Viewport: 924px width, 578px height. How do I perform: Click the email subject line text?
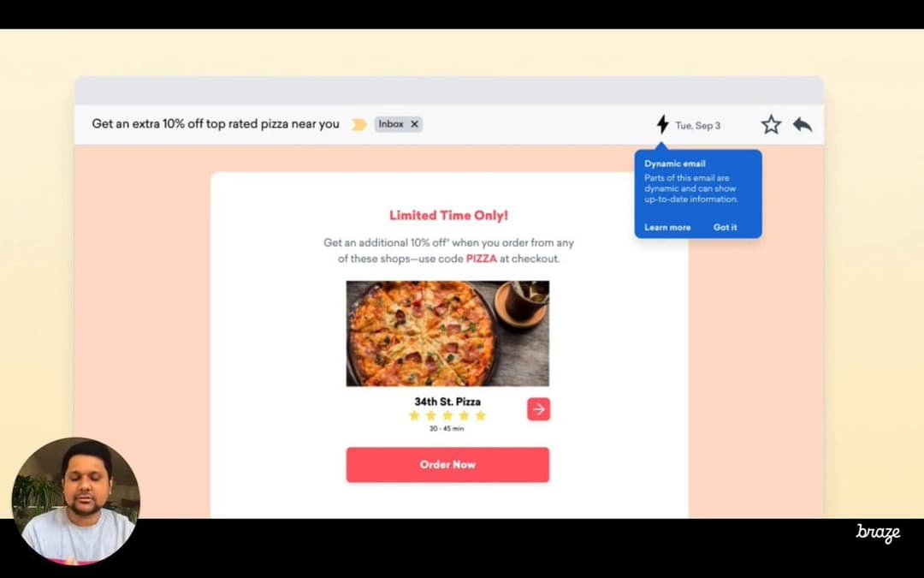pos(216,124)
